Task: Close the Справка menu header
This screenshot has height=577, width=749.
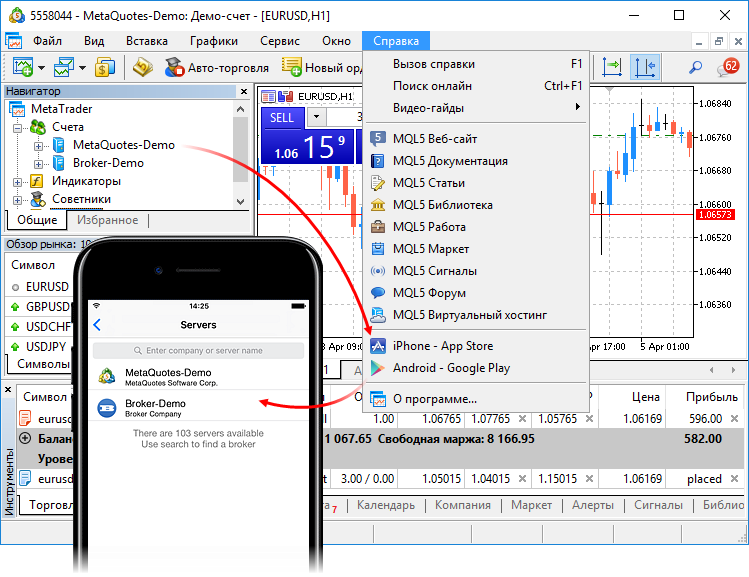Action: [396, 41]
